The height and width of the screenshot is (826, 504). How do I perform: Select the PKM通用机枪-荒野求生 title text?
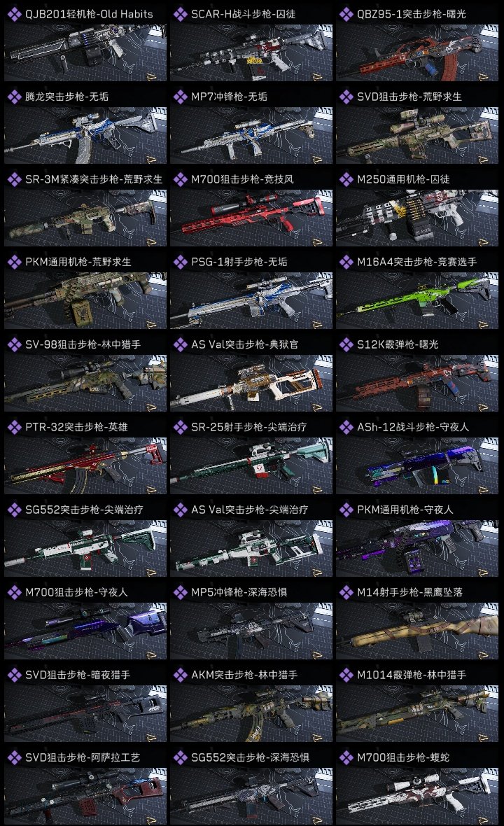click(78, 262)
